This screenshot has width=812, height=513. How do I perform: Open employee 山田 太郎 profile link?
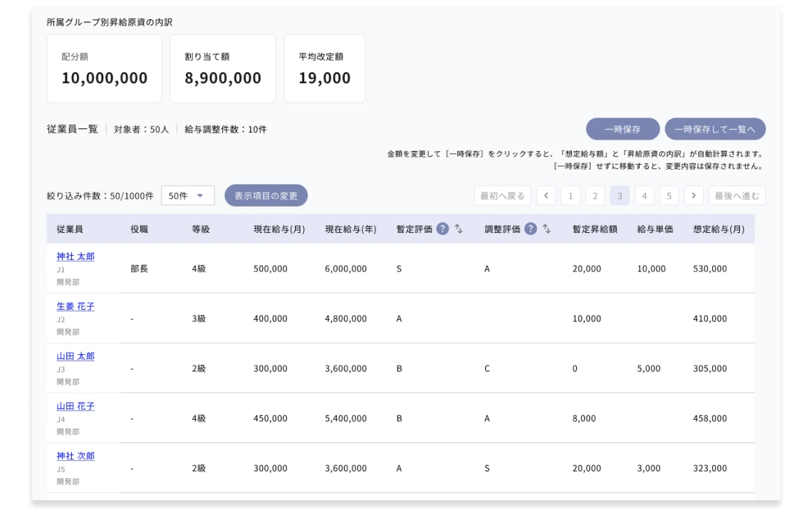(76, 356)
